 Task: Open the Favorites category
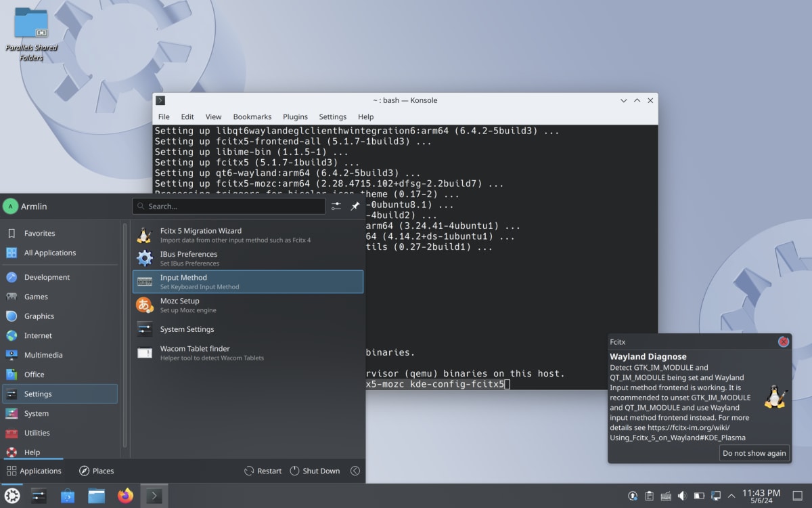tap(60, 233)
